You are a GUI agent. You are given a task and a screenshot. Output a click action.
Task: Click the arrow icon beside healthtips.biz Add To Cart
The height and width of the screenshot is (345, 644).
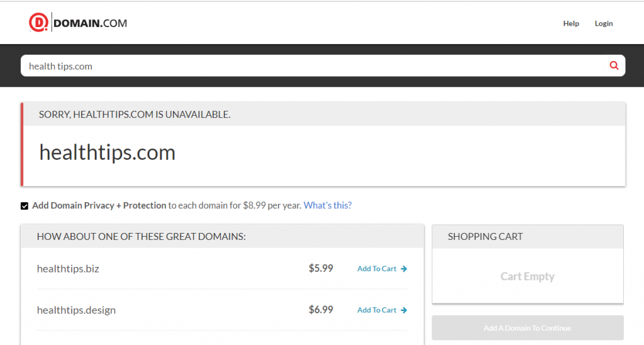(x=404, y=269)
